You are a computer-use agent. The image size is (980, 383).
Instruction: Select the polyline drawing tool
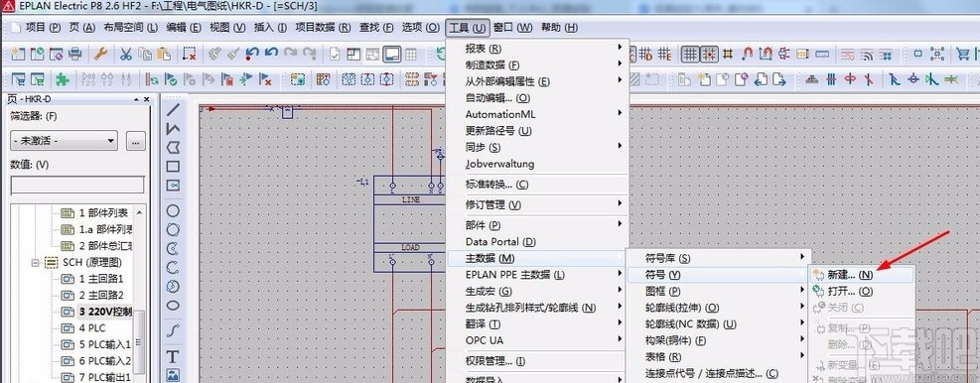click(x=173, y=129)
